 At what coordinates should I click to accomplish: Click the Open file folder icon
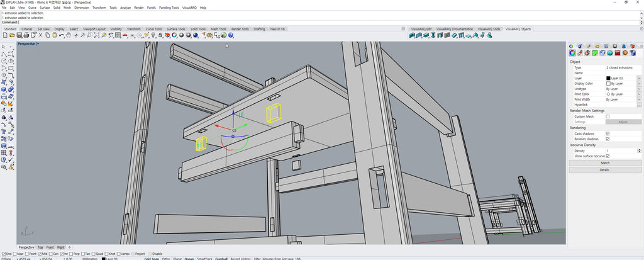click(11, 35)
